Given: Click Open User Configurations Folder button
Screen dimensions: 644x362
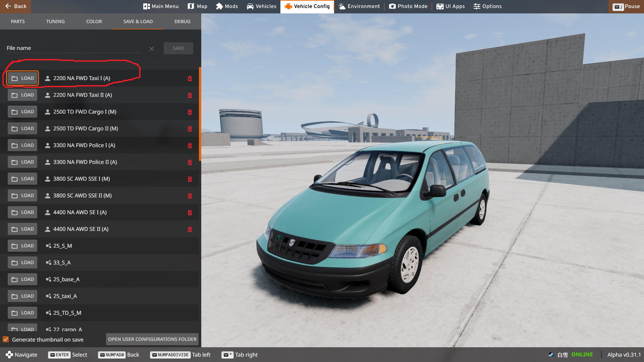Looking at the screenshot, I should point(152,339).
